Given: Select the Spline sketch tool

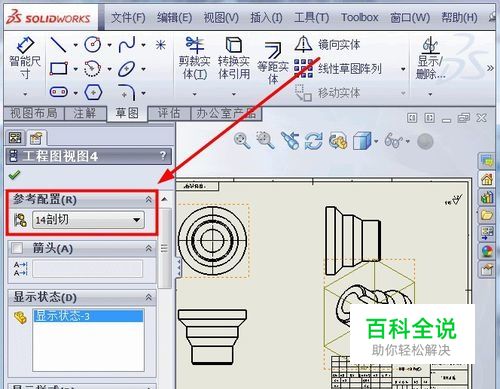Looking at the screenshot, I should (127, 44).
